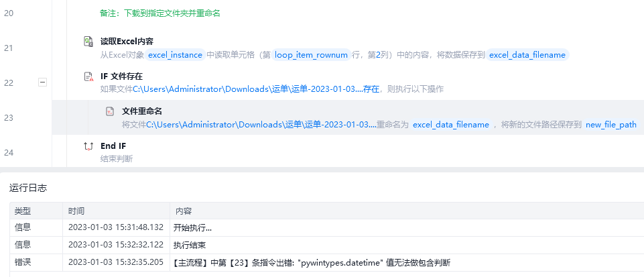Select the excel_instance variable tag
Screen dimensions: 644x277
(x=176, y=54)
